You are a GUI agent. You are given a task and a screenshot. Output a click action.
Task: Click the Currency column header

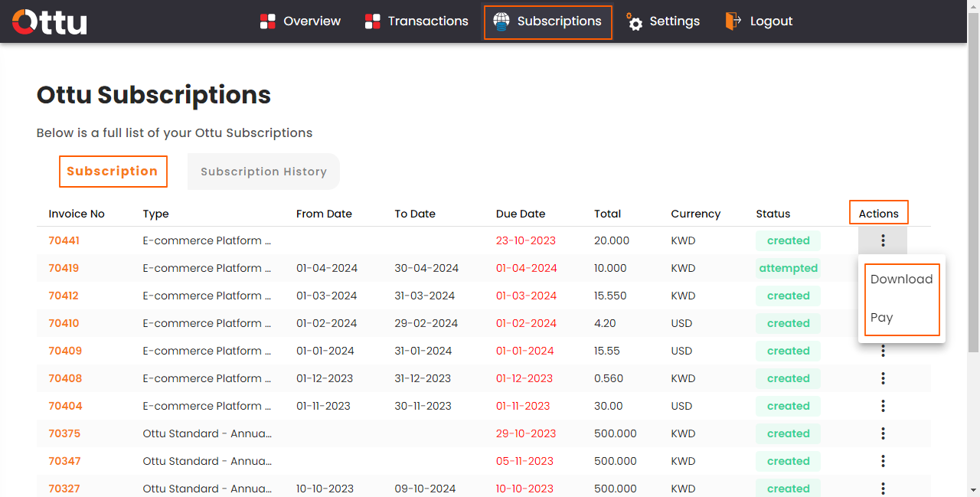[x=696, y=214]
